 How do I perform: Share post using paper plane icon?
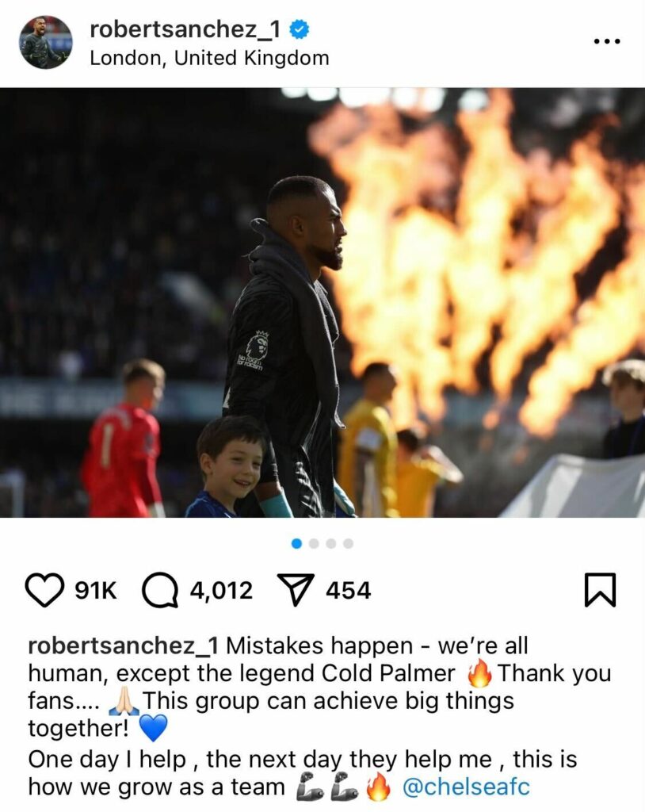[x=296, y=589]
